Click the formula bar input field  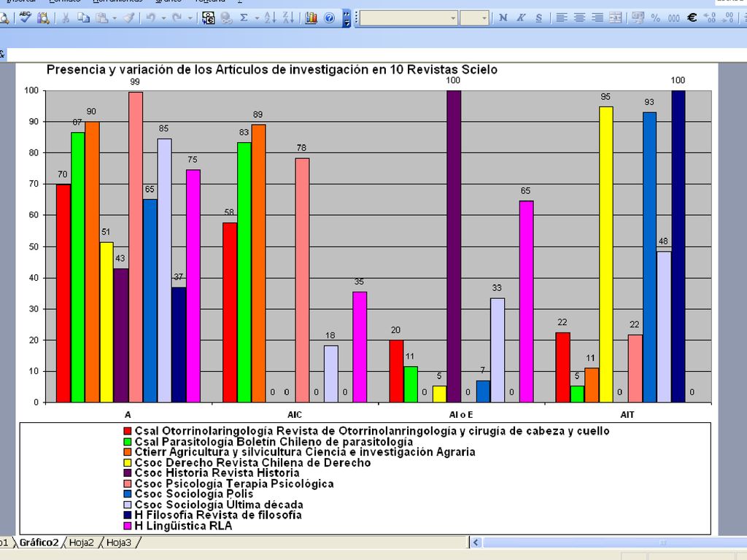(x=376, y=55)
